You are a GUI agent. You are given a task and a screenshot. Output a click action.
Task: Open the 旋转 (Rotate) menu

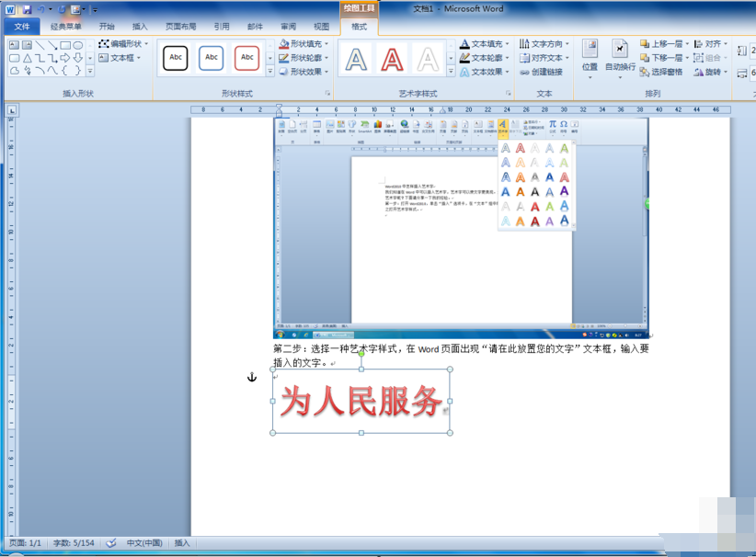711,72
